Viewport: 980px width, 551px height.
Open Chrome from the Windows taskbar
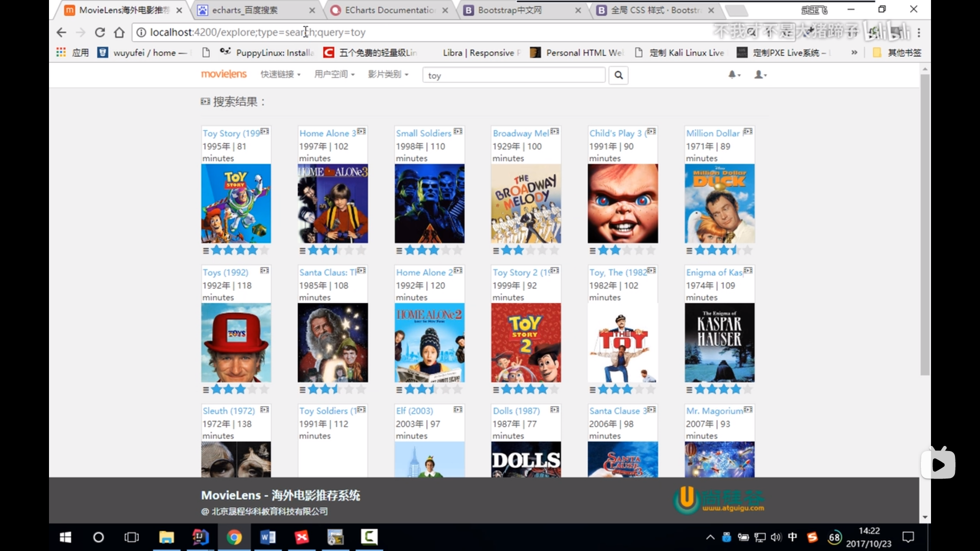point(234,537)
